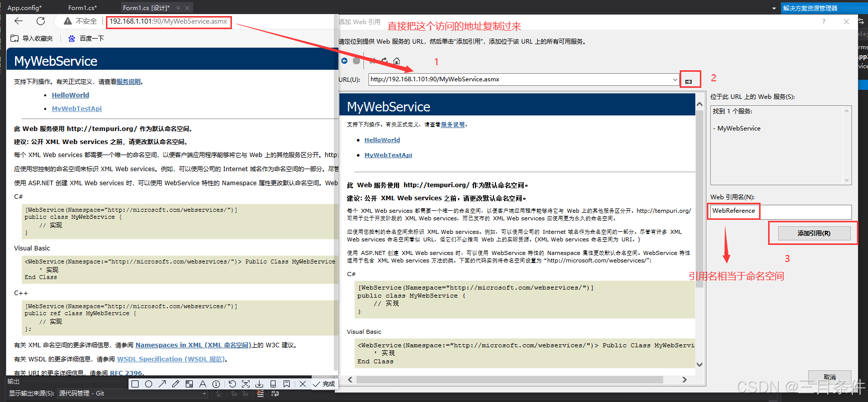Close the Form1.cs [设计] tab
This screenshot has height=402, width=868.
[187, 8]
